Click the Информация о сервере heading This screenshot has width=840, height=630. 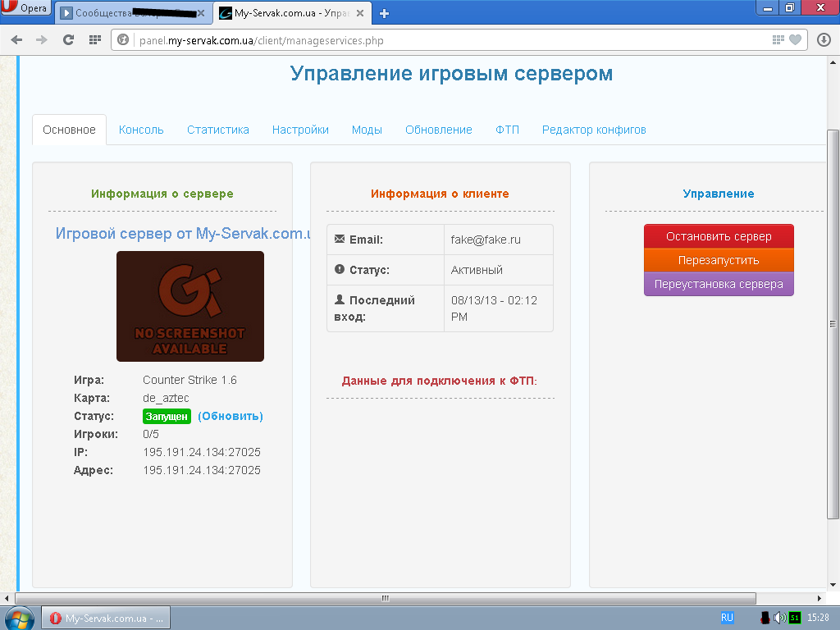click(x=162, y=194)
